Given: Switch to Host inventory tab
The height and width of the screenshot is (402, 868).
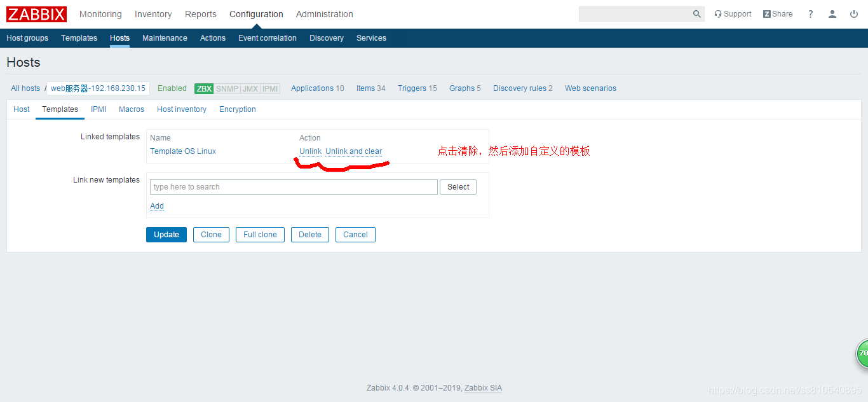Looking at the screenshot, I should coord(182,109).
